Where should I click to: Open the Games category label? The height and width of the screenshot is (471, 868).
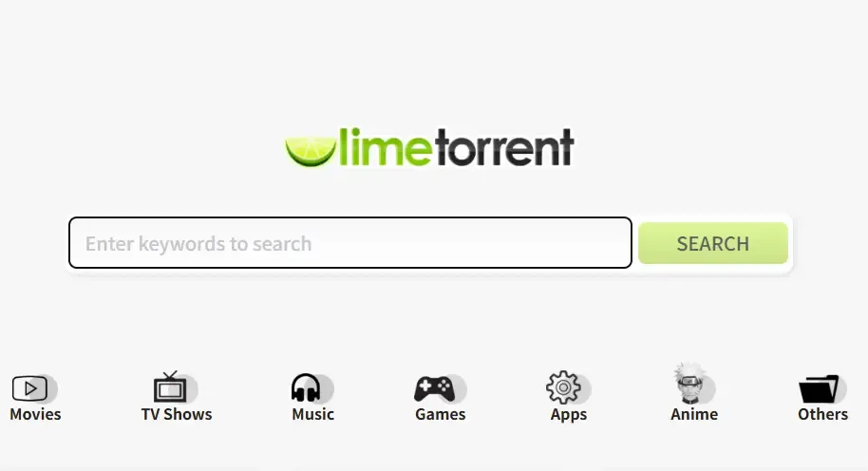coord(440,414)
